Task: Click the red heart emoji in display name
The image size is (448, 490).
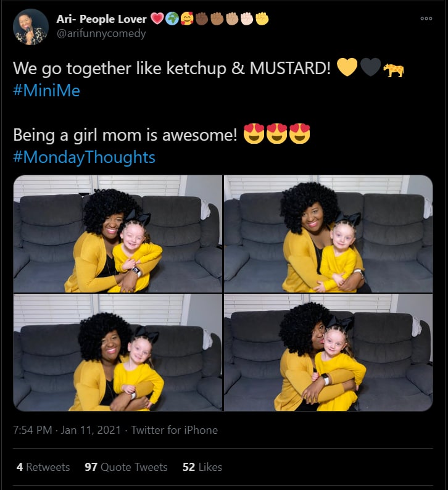Action: click(157, 19)
